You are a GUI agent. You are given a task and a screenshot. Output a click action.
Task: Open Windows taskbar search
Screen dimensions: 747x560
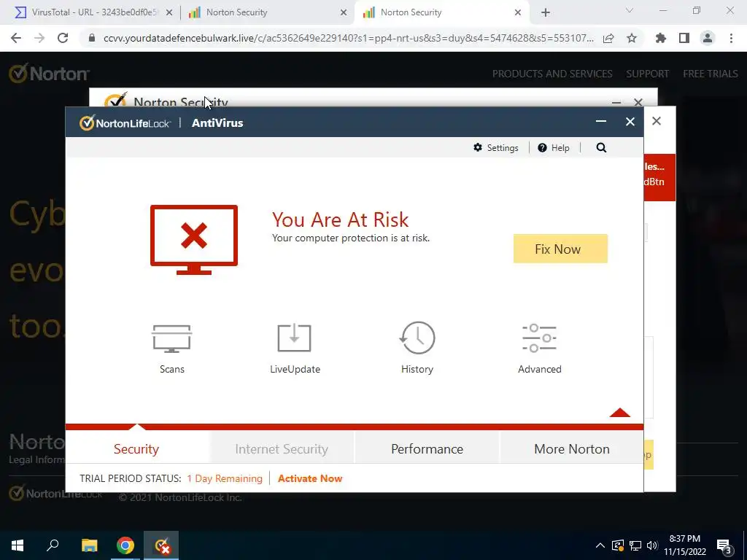tap(53, 545)
